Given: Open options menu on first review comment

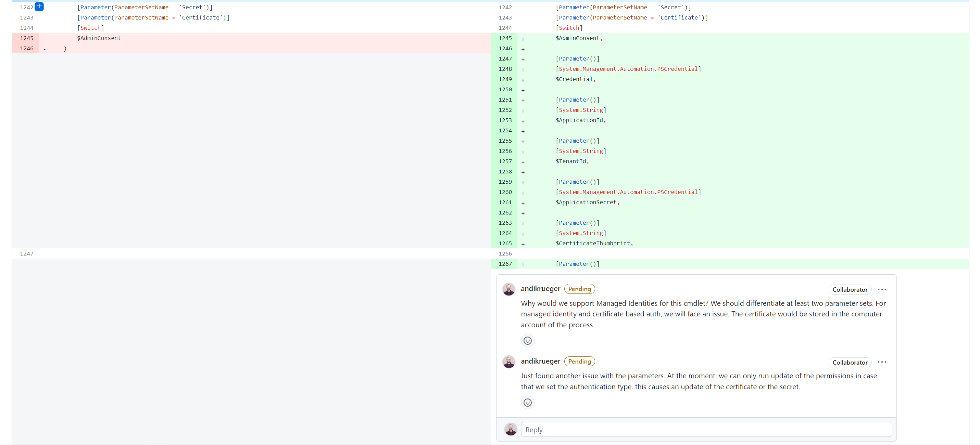Looking at the screenshot, I should coord(881,290).
